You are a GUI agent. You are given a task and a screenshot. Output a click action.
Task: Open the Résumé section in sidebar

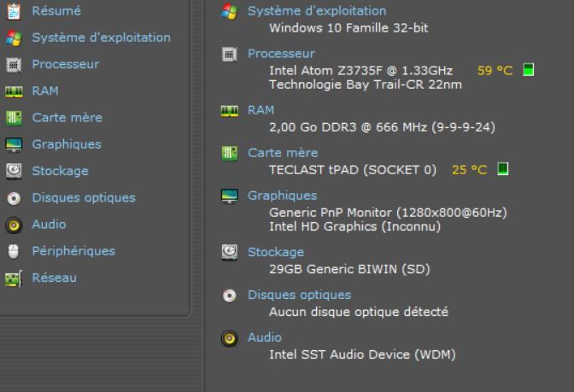[x=56, y=11]
